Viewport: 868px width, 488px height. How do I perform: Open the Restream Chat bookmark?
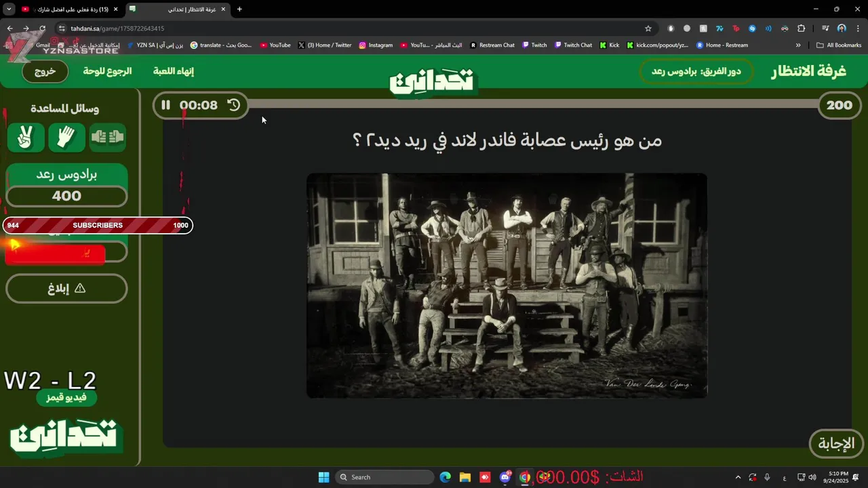coord(492,45)
